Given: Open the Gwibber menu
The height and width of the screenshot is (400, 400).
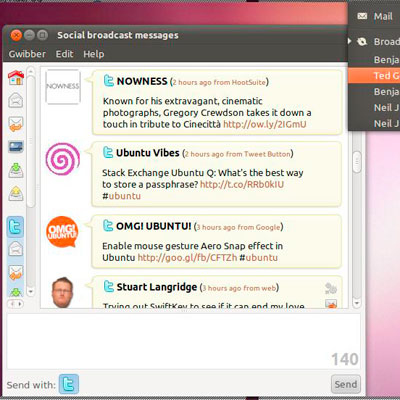Looking at the screenshot, I should [27, 54].
